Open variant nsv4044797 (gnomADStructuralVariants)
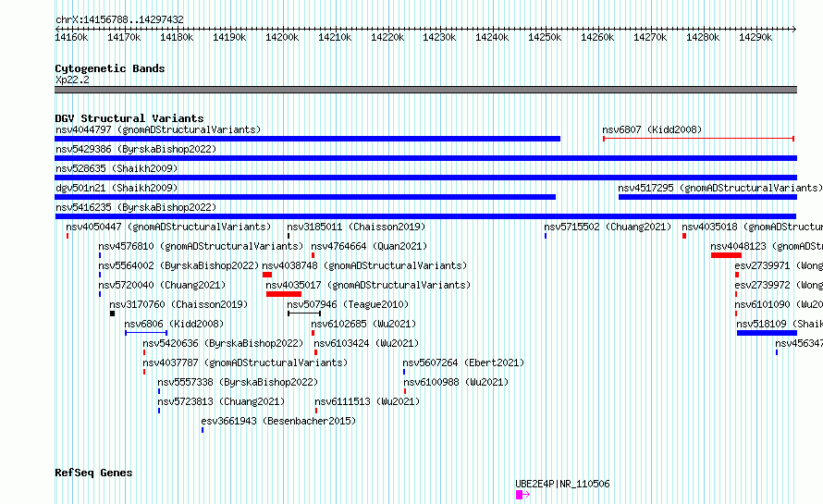 coord(158,129)
